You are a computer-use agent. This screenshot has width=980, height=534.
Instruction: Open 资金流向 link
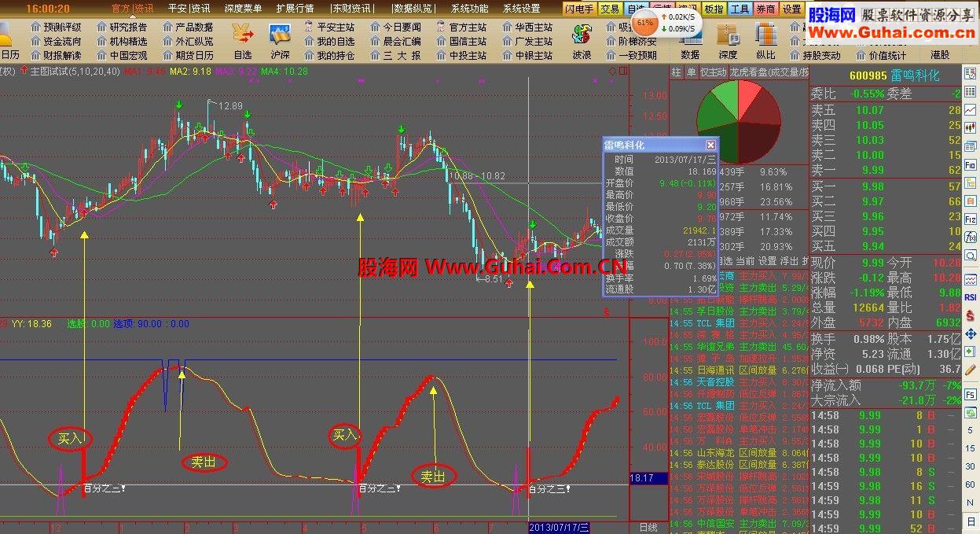[x=56, y=41]
